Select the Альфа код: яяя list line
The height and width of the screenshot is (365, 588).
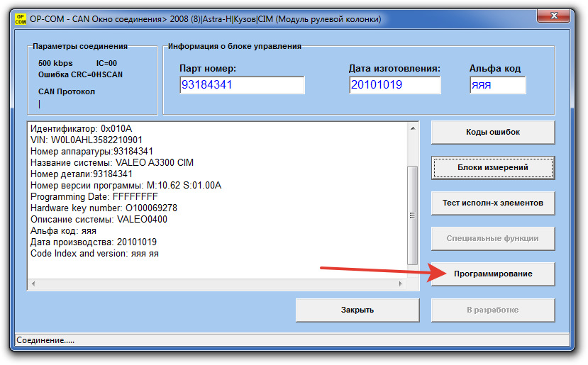tap(63, 231)
